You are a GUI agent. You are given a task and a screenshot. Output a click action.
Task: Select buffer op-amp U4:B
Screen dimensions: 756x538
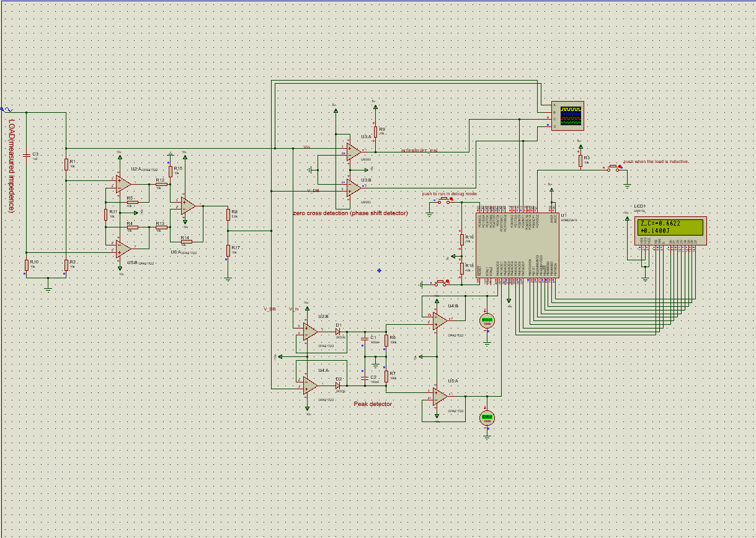(x=440, y=320)
